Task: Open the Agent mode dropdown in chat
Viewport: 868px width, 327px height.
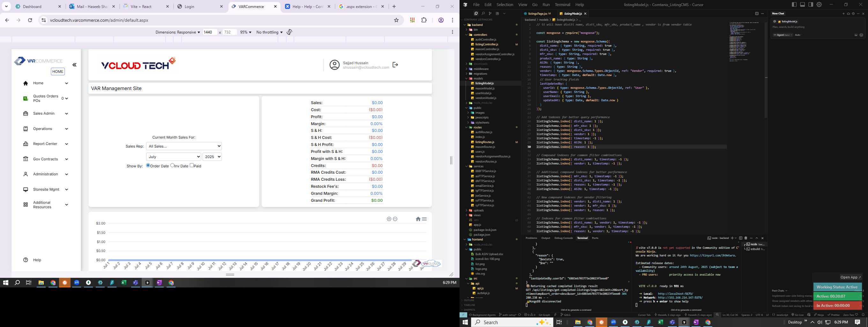Action: (782, 35)
